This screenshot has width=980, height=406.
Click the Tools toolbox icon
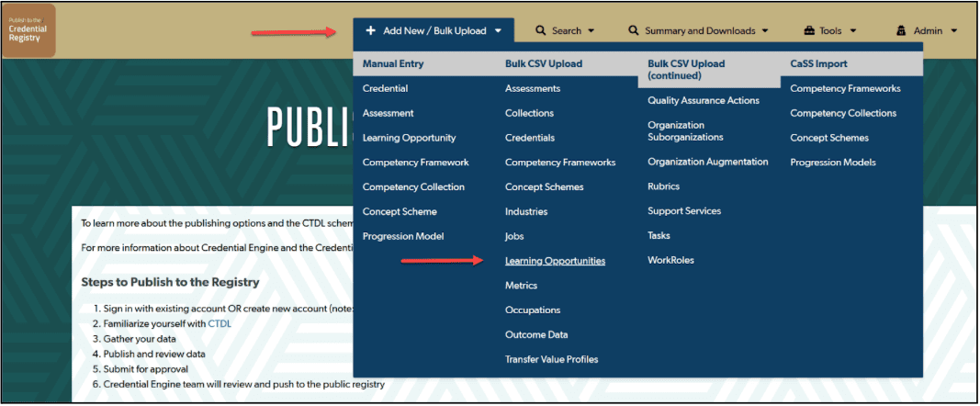point(809,30)
